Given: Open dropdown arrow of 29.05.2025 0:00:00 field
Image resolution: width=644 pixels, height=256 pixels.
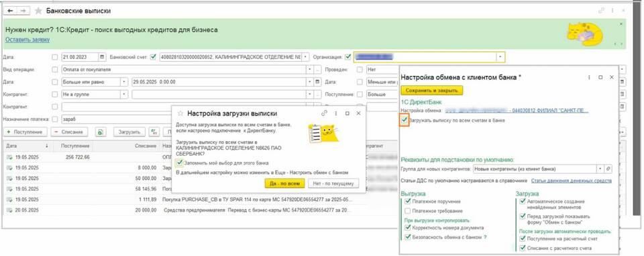Looking at the screenshot, I should pyautogui.click(x=310, y=82).
